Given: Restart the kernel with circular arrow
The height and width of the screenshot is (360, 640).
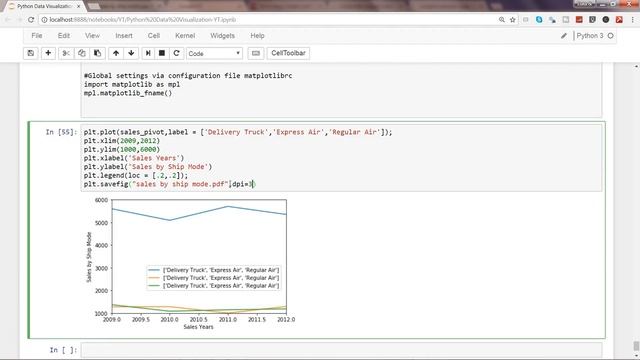Looking at the screenshot, I should tap(176, 53).
